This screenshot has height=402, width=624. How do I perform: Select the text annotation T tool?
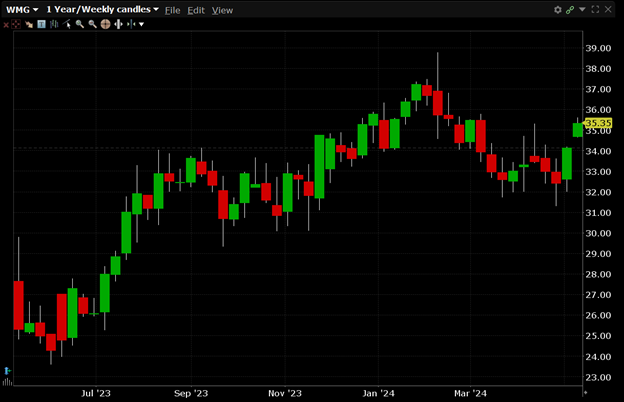pyautogui.click(x=41, y=25)
